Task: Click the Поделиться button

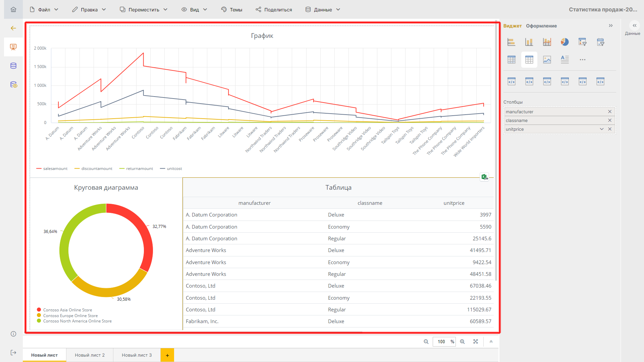Action: tap(274, 9)
